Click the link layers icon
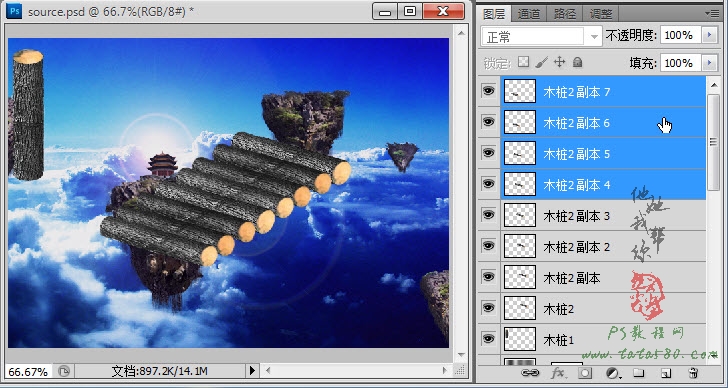This screenshot has width=728, height=388. pyautogui.click(x=529, y=373)
